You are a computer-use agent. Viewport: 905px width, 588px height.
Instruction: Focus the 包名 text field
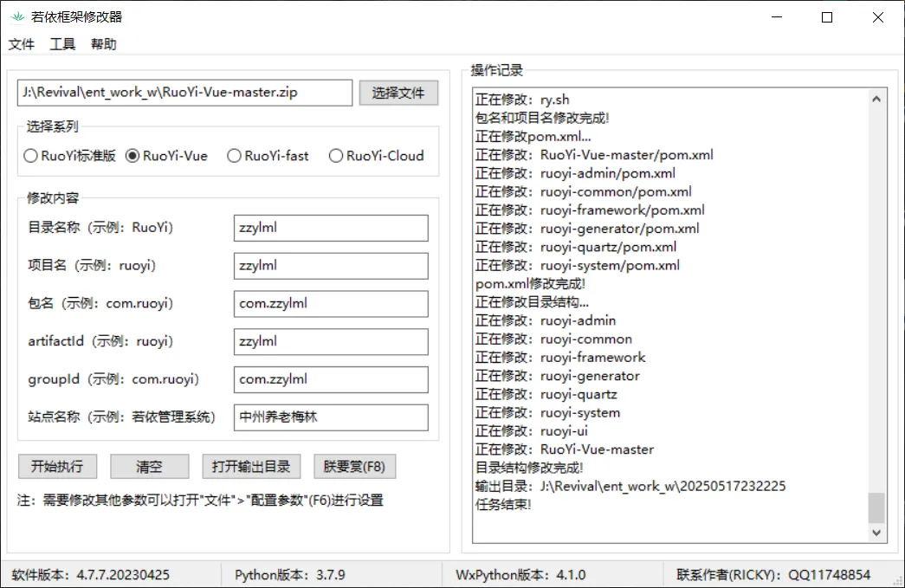pyautogui.click(x=331, y=304)
